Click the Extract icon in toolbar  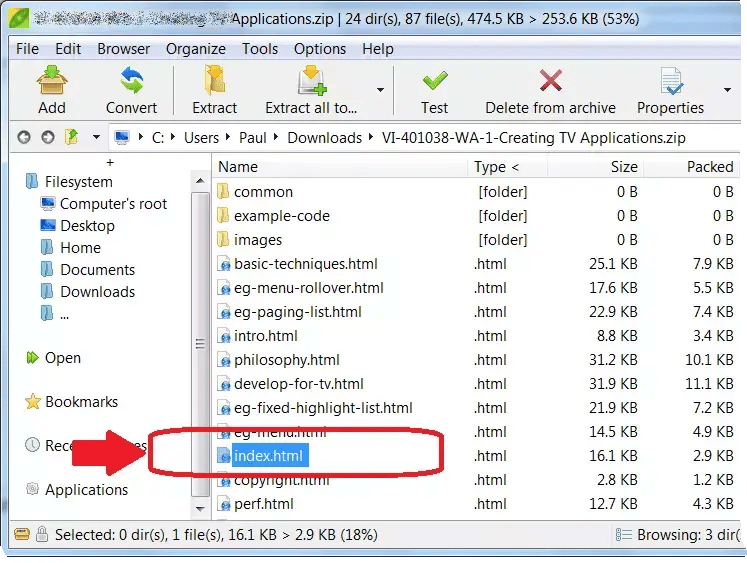[214, 81]
